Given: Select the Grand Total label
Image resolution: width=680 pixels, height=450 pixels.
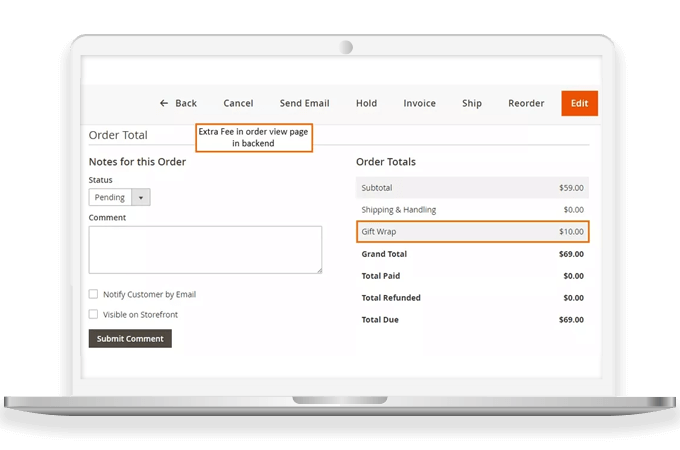Looking at the screenshot, I should point(384,254).
